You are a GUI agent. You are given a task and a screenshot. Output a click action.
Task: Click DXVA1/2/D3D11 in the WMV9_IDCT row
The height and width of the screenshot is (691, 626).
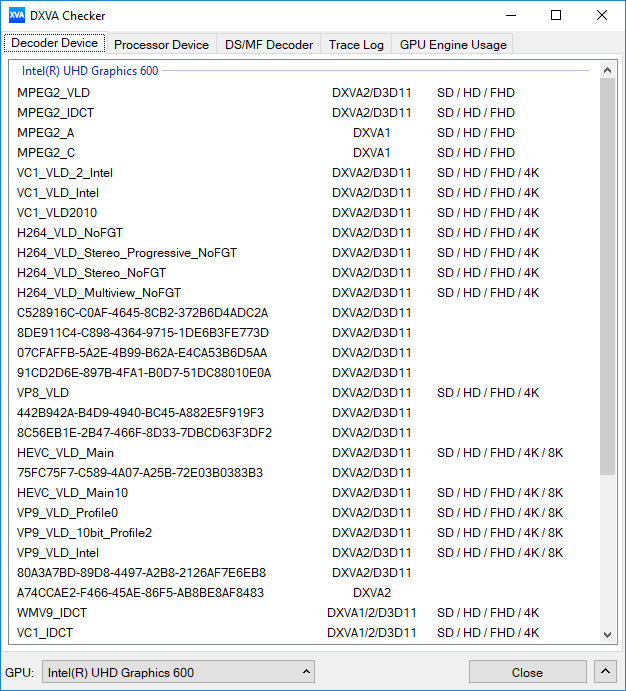pyautogui.click(x=372, y=613)
